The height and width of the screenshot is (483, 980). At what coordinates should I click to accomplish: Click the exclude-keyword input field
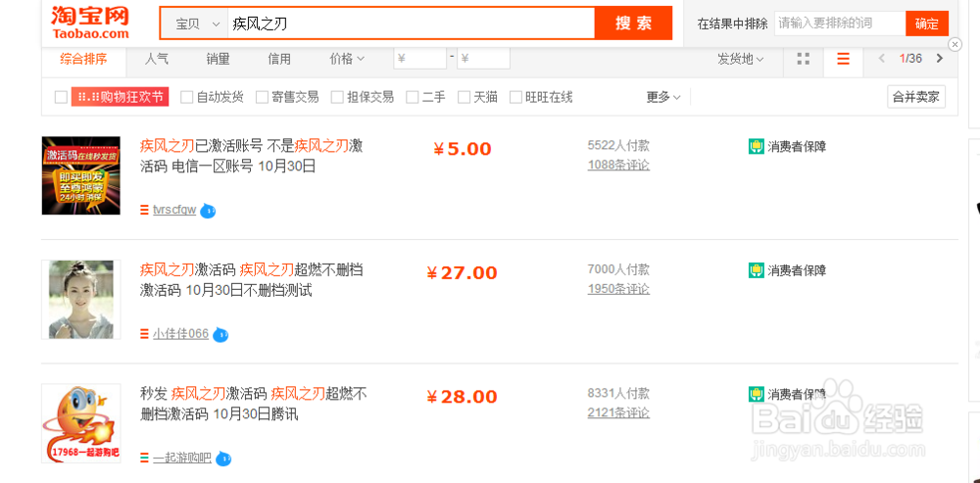click(839, 24)
